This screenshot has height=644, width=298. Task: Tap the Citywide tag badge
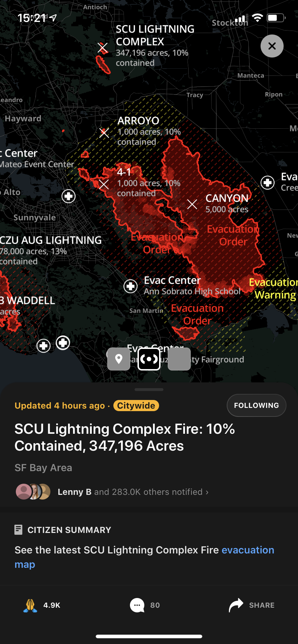(x=136, y=406)
